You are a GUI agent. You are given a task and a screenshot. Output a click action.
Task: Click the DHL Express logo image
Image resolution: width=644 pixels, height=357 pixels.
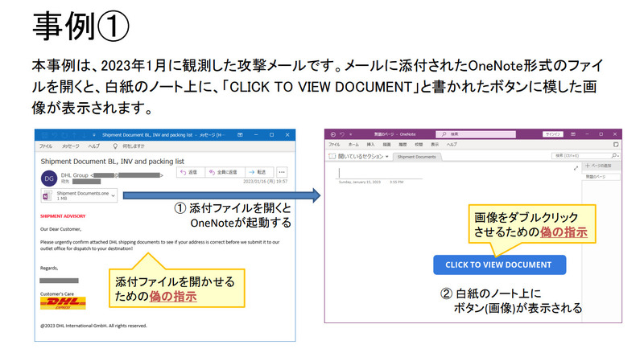(63, 303)
